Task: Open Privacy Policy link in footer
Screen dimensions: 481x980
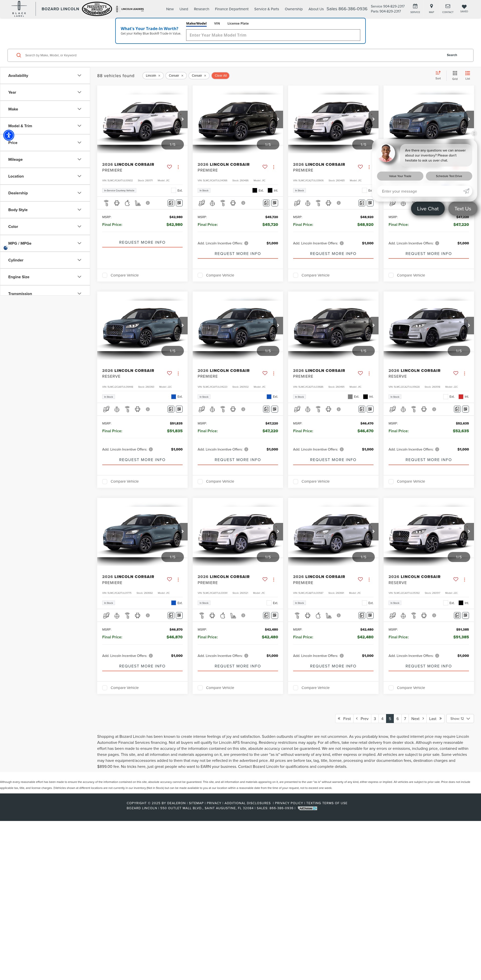Action: click(289, 803)
